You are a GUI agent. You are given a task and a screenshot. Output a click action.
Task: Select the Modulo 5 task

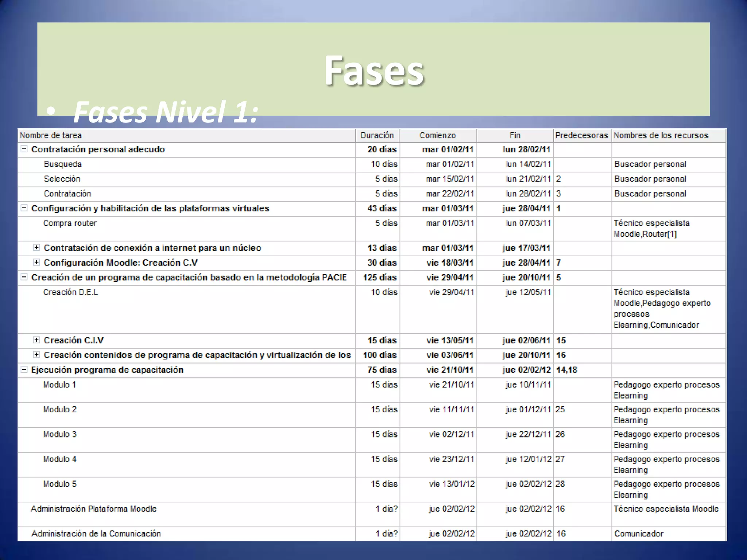[x=60, y=484]
